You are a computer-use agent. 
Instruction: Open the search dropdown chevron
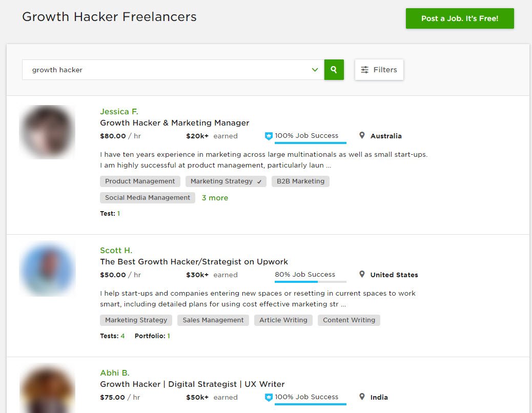(x=315, y=70)
